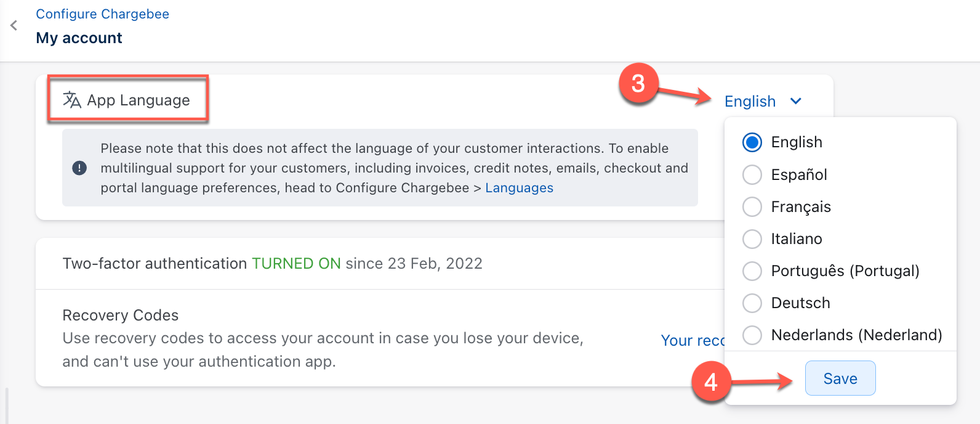
Task: Choose Español as the app language
Action: coord(752,174)
